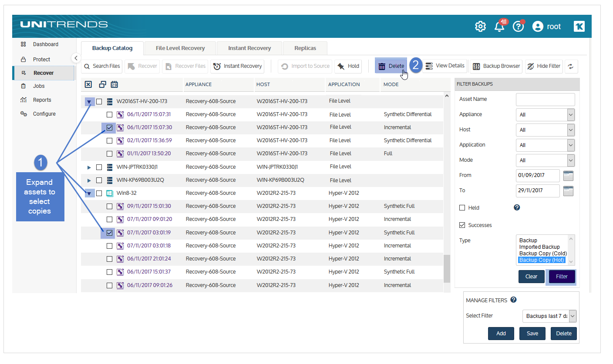Viewport: 613px width, 364px height.
Task: Click View Details in toolbar
Action: point(445,66)
